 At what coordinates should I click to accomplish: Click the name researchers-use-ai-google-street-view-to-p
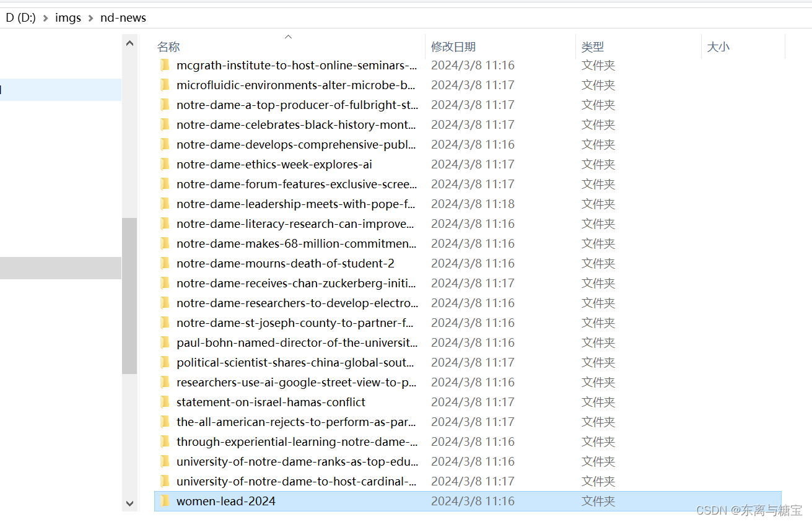click(297, 382)
